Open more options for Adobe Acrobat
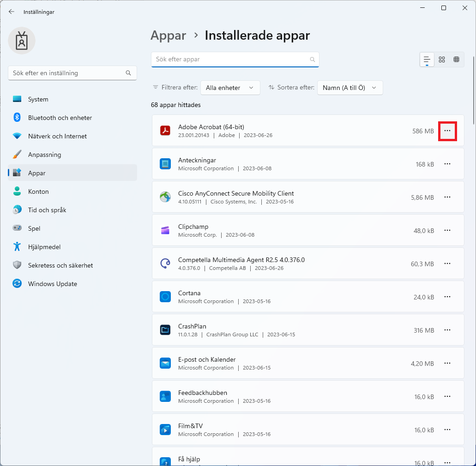Viewport: 476px width, 466px height. pos(447,131)
